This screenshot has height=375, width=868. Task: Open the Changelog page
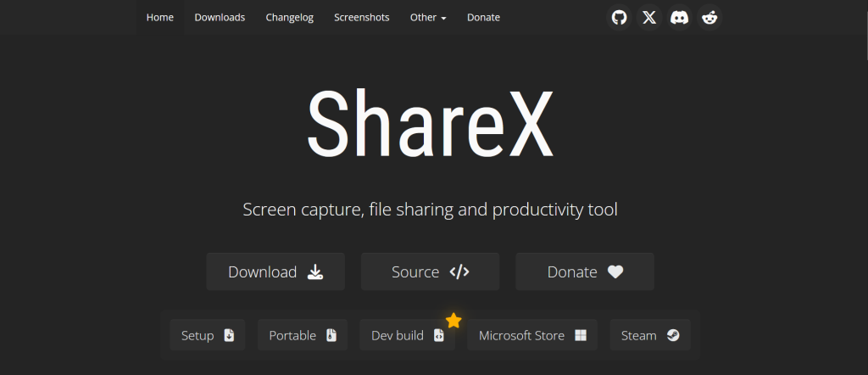pos(290,17)
